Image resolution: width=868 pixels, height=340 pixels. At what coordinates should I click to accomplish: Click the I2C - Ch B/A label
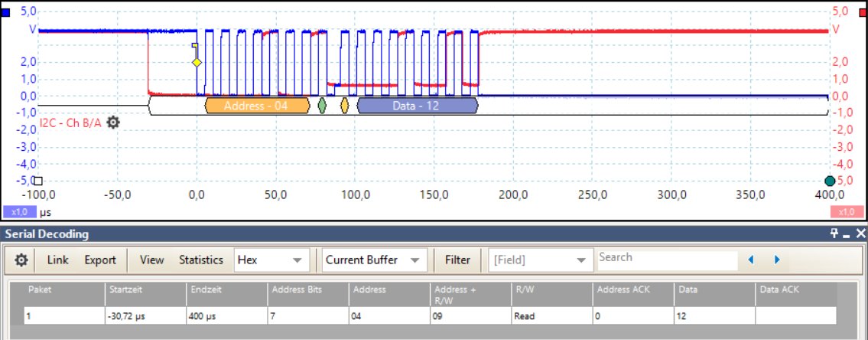click(x=71, y=123)
